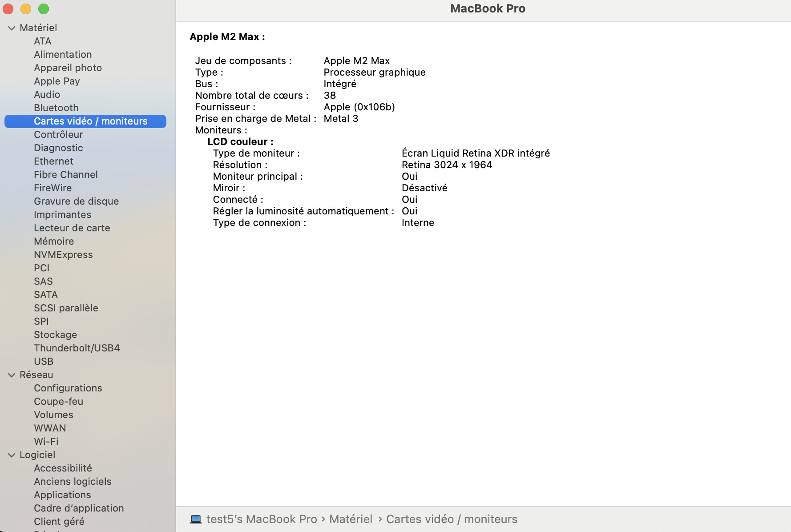Select NVMExpress in the sidebar
791x532 pixels.
63,254
